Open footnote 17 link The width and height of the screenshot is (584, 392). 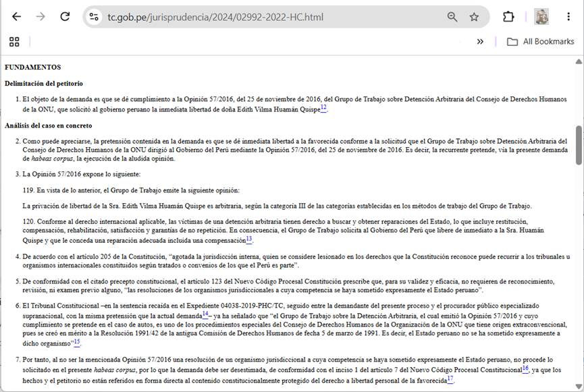450,379
